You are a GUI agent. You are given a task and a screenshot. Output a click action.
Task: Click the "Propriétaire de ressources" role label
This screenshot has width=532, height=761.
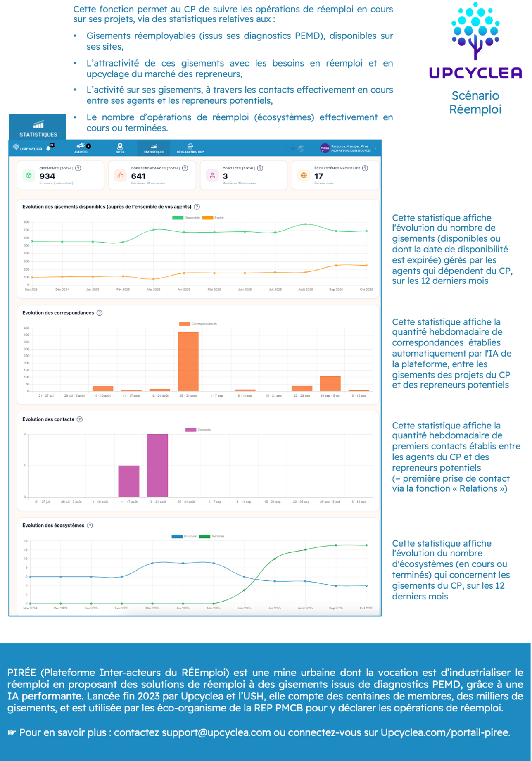click(x=351, y=151)
